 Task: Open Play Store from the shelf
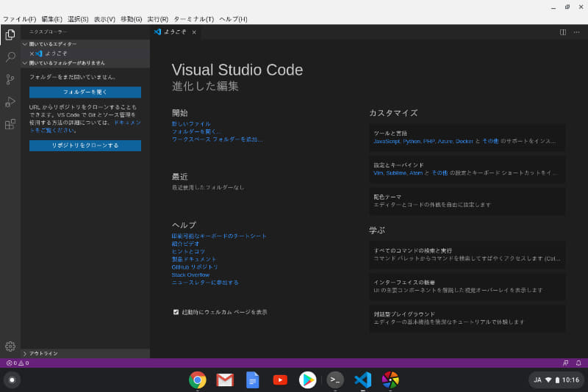307,380
